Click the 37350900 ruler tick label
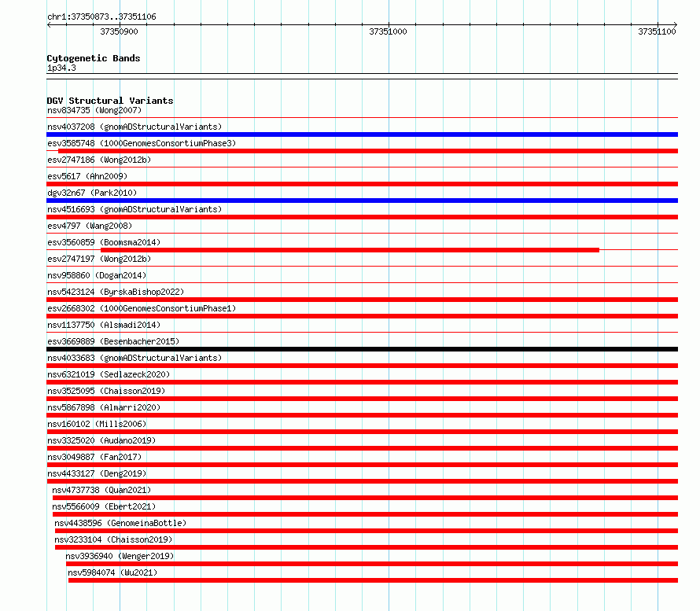Screen dimensions: 700x611 click(120, 31)
